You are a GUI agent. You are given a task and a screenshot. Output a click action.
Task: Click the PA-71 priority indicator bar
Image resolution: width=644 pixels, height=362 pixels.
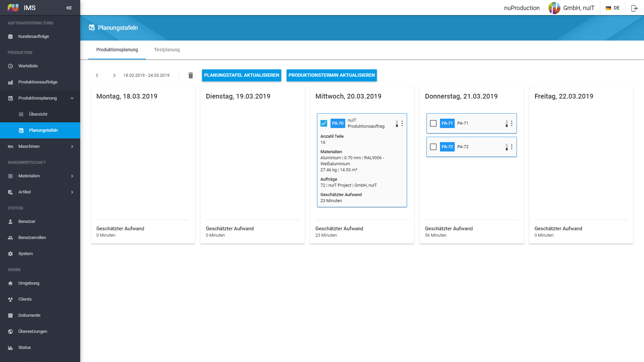click(x=506, y=123)
